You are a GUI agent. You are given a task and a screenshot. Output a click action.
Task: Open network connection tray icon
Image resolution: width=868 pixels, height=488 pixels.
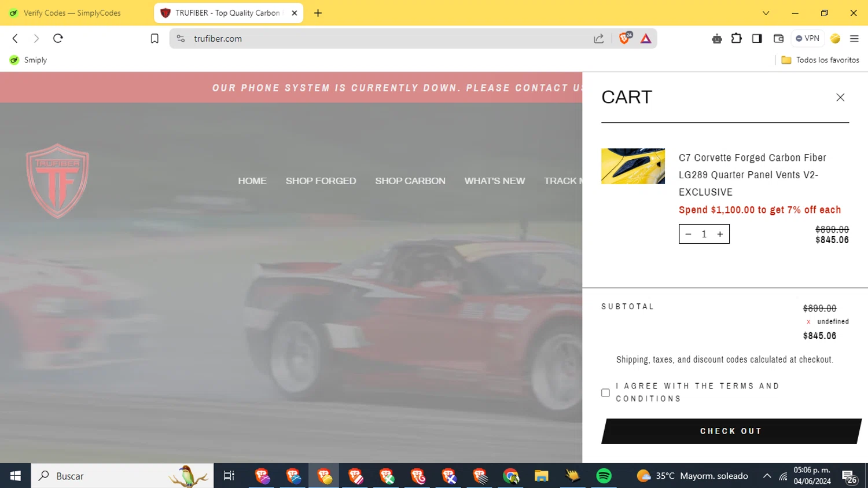coord(783,476)
